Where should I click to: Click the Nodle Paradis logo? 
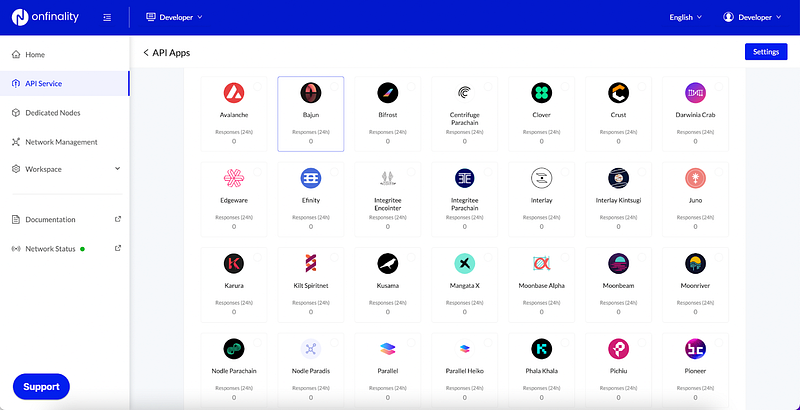tap(311, 349)
